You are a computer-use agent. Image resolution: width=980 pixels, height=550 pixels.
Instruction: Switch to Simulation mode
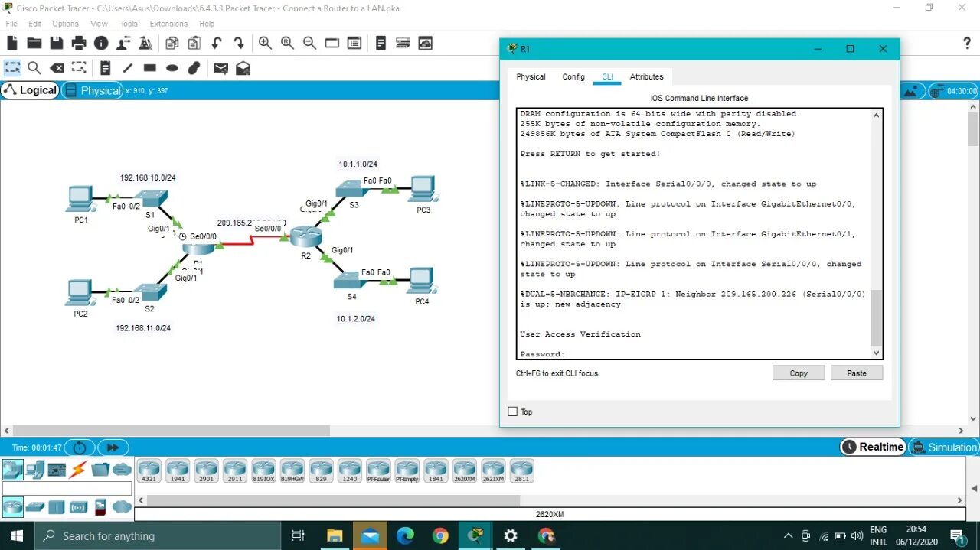point(944,447)
